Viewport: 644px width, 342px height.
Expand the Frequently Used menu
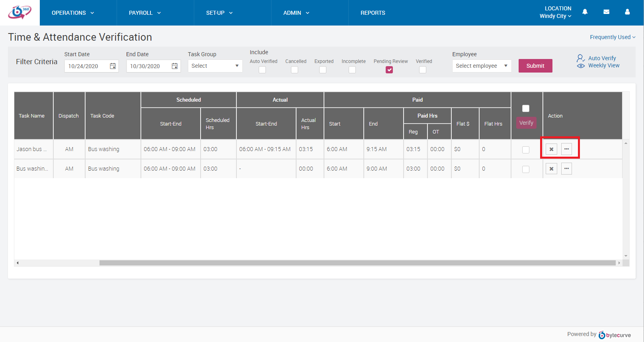[613, 37]
